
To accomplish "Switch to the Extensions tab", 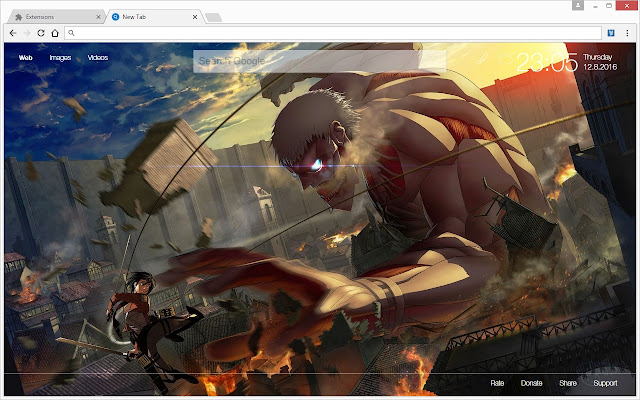I will coord(55,17).
